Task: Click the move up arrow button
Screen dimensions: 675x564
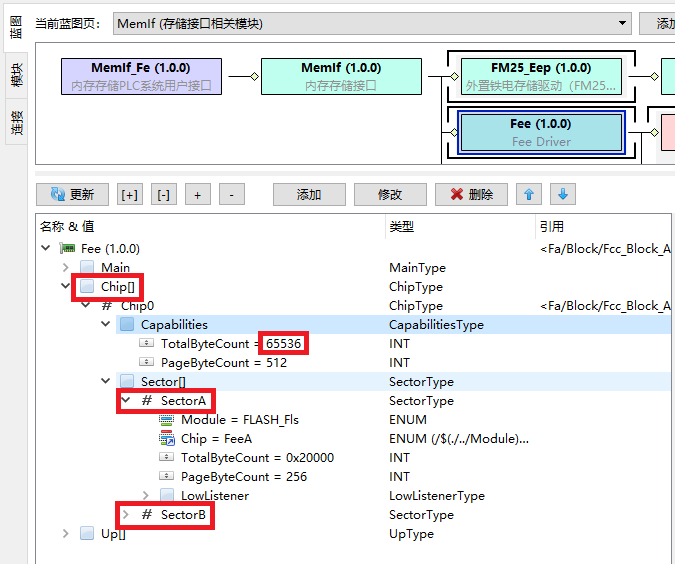Action: pos(530,195)
